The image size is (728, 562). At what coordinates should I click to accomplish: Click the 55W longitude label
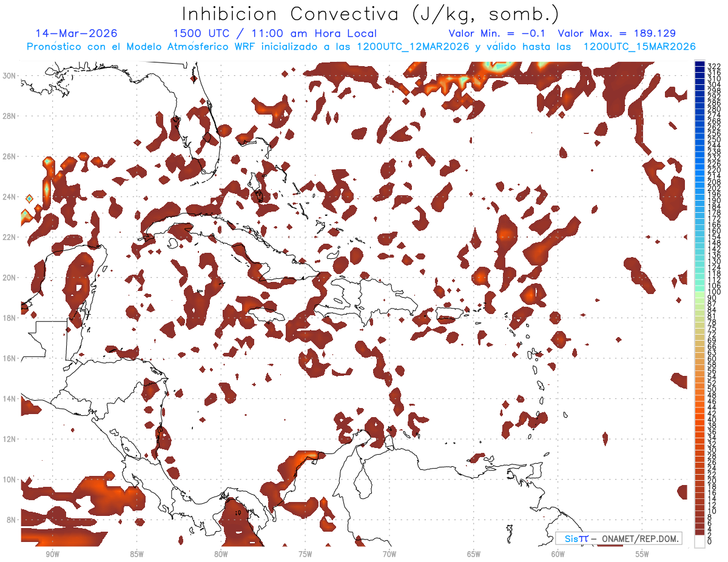642,554
